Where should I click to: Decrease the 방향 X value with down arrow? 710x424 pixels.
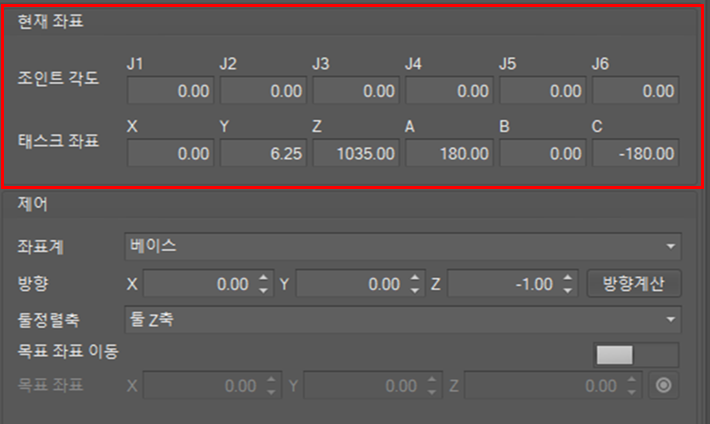click(x=264, y=290)
